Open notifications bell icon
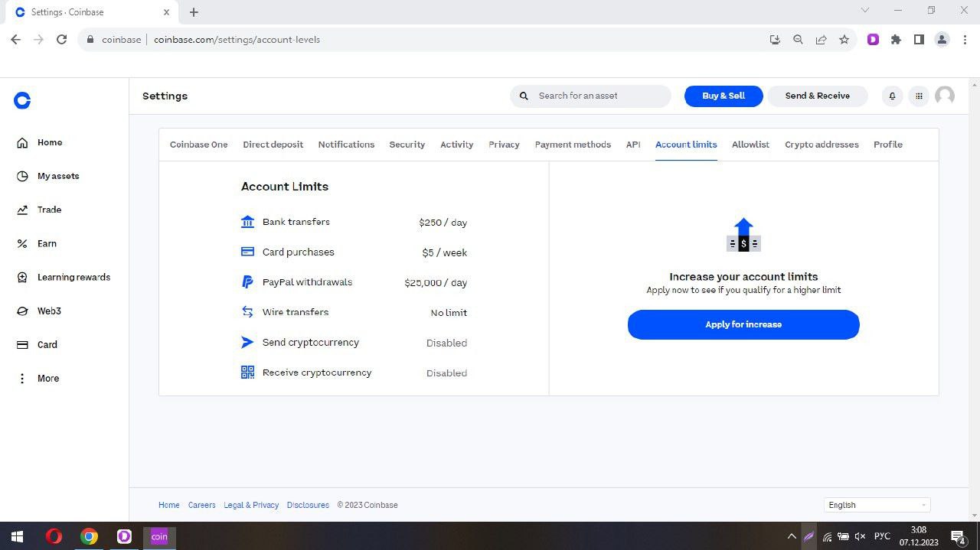Screen dimensions: 980x550 (892, 96)
